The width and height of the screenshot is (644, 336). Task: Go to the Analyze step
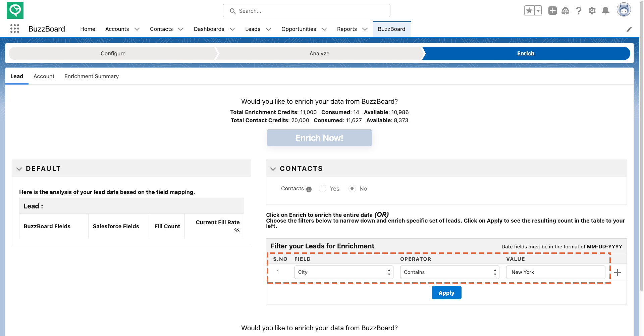coord(319,53)
